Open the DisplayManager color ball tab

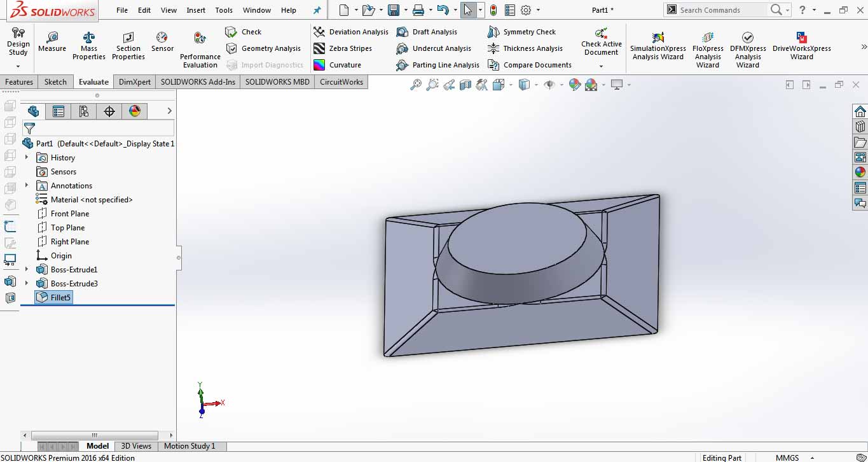(135, 111)
